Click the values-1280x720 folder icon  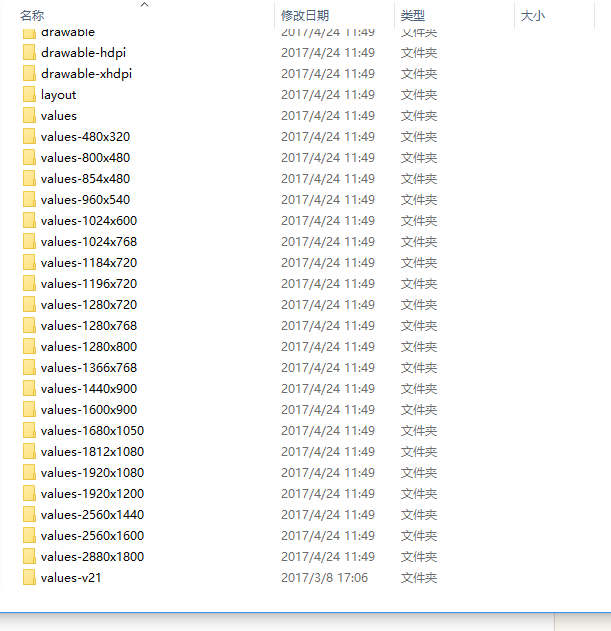29,305
